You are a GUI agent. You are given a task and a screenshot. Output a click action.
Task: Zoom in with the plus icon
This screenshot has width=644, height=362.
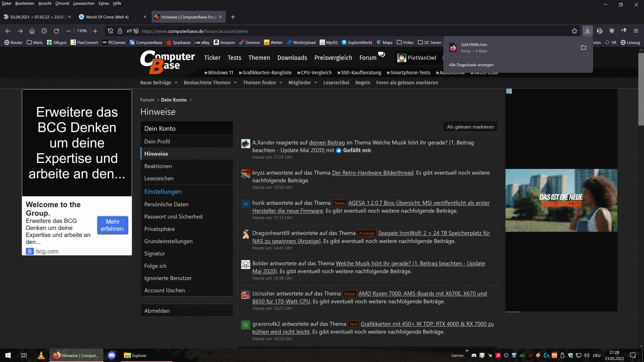(x=95, y=31)
